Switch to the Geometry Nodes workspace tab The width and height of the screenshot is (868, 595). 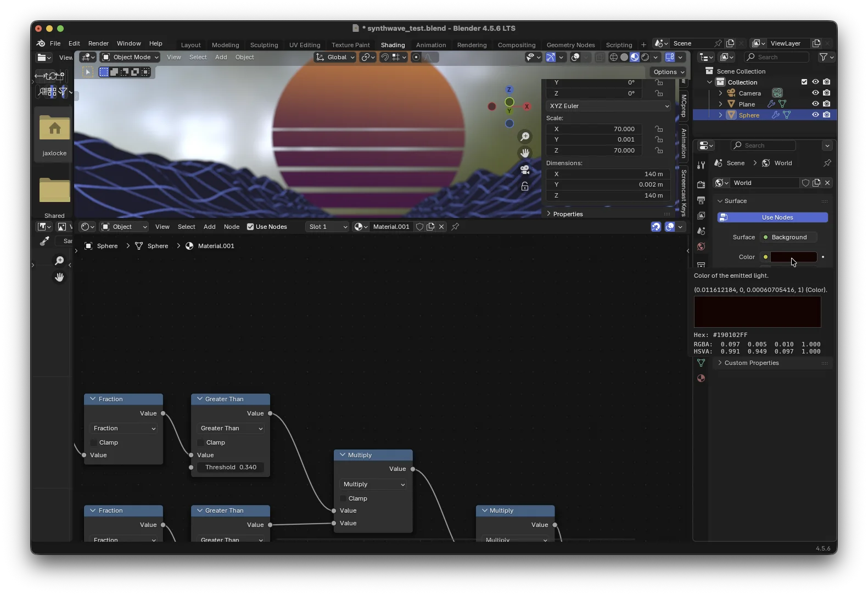[x=570, y=45]
